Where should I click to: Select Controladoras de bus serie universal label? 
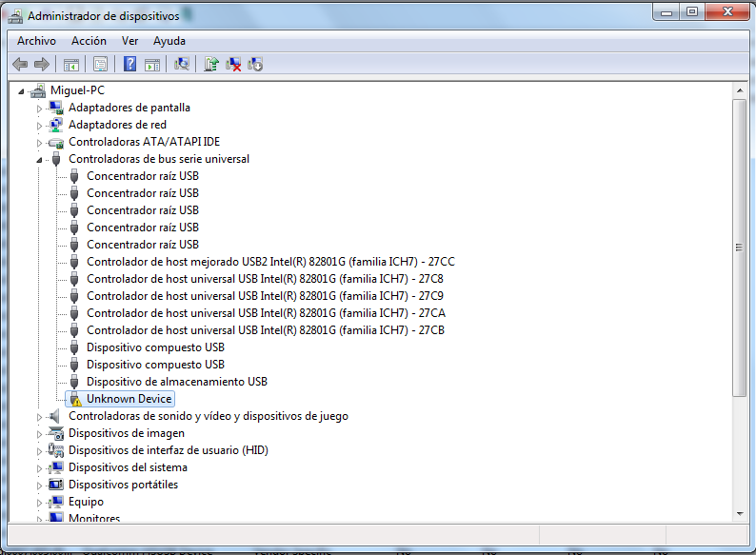159,159
